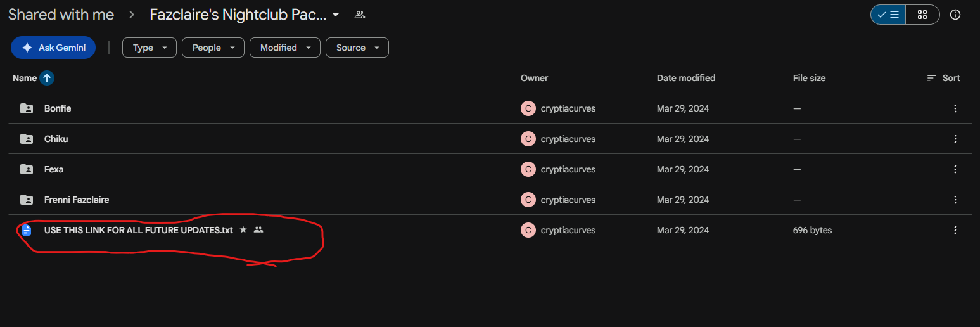Reverse sort direction with the up arrow
This screenshot has width=980, height=327.
(x=47, y=78)
